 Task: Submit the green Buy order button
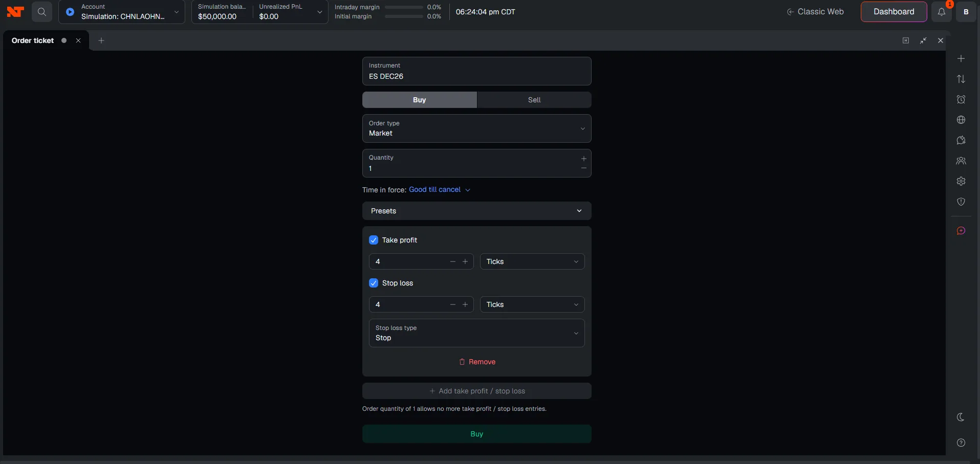477,434
